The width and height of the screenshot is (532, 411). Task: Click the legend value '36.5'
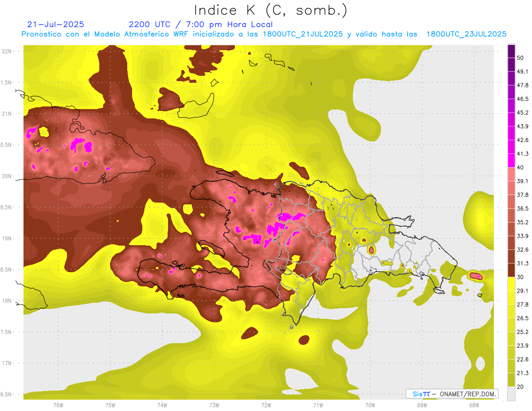pos(523,208)
